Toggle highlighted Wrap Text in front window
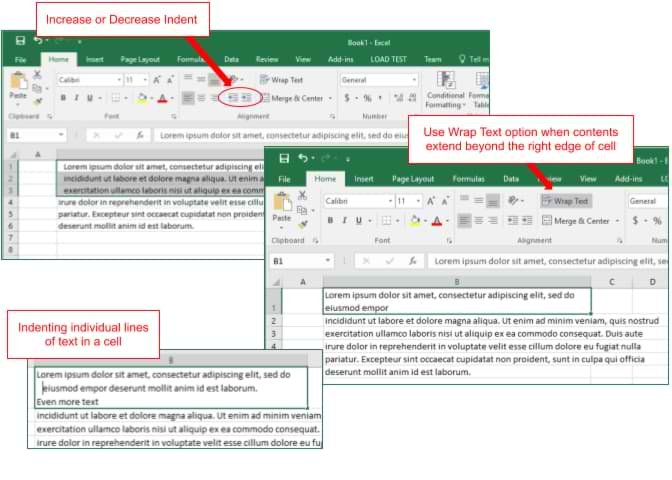 coord(566,201)
